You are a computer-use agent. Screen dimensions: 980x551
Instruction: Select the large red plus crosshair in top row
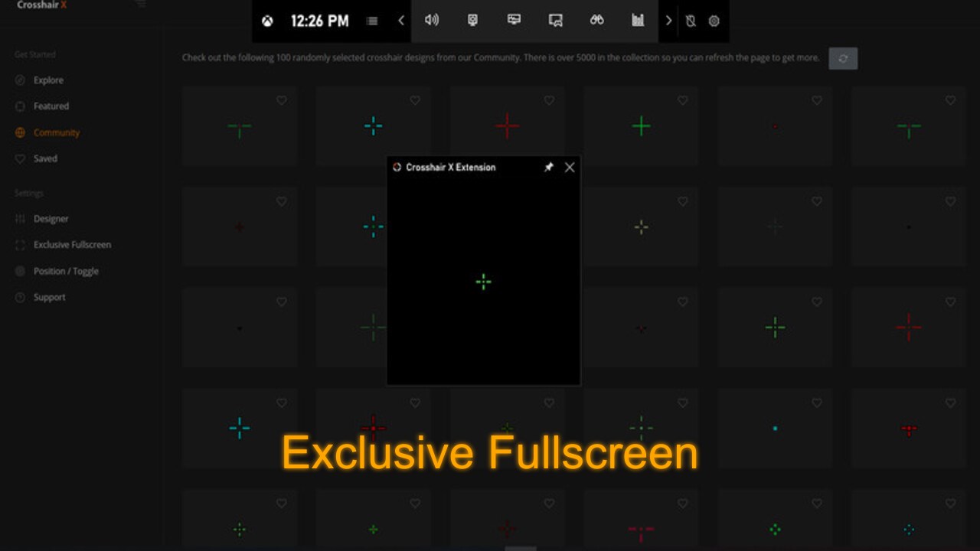pos(507,126)
